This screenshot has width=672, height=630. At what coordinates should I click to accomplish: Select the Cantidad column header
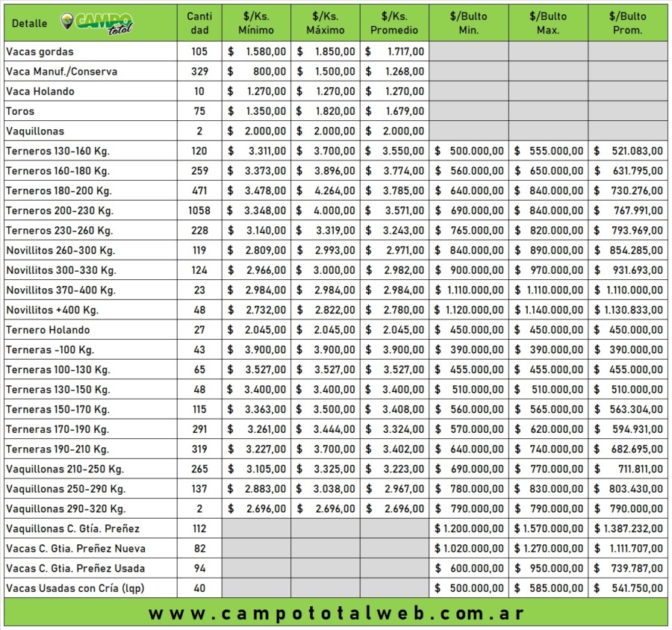(199, 23)
